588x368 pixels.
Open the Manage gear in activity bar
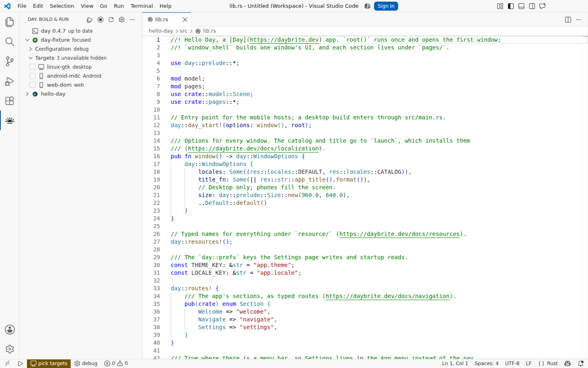click(x=9, y=349)
